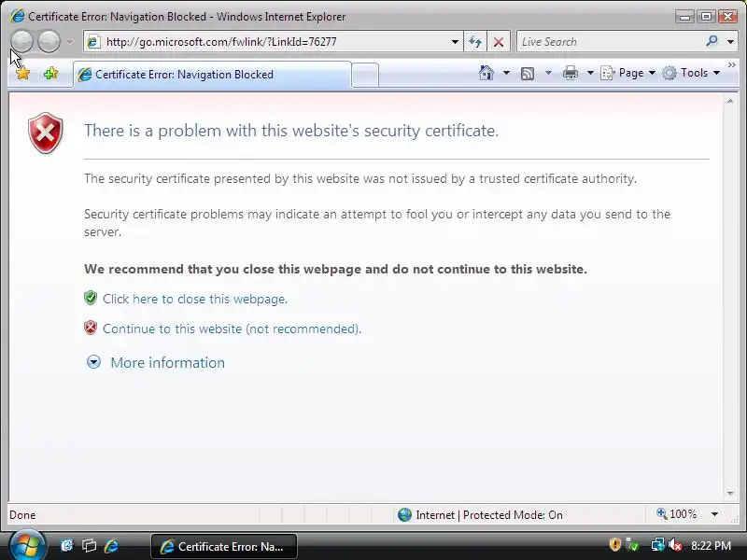The width and height of the screenshot is (747, 560).
Task: Open the zoom level dropdown arrow
Action: click(714, 514)
